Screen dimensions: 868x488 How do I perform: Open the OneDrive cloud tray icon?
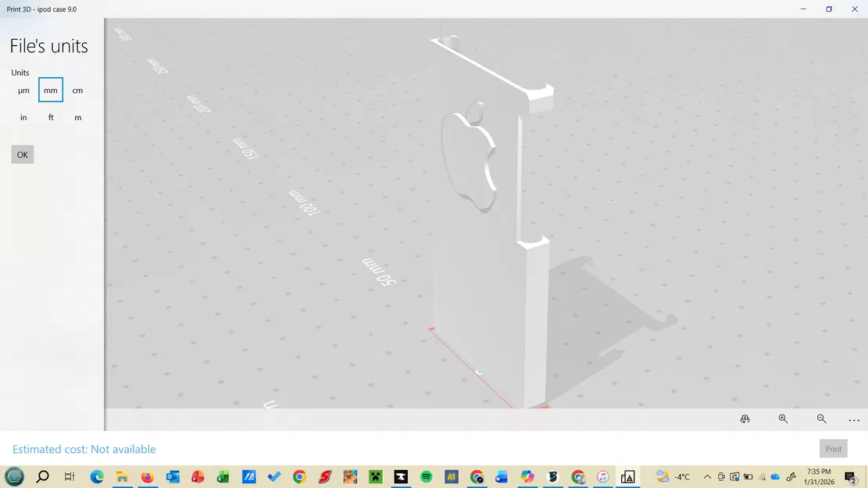click(775, 476)
